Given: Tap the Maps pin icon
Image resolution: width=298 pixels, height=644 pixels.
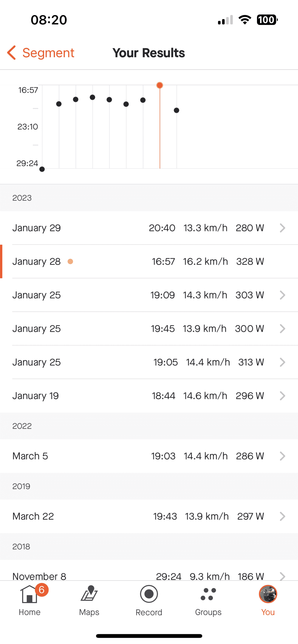Looking at the screenshot, I should click(89, 593).
